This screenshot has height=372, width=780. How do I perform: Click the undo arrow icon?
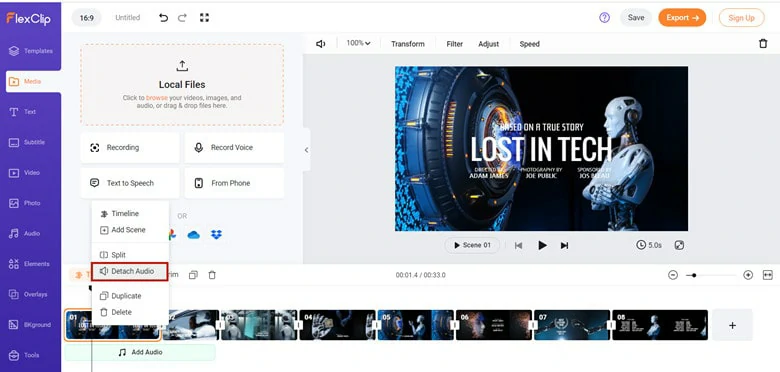pos(163,18)
